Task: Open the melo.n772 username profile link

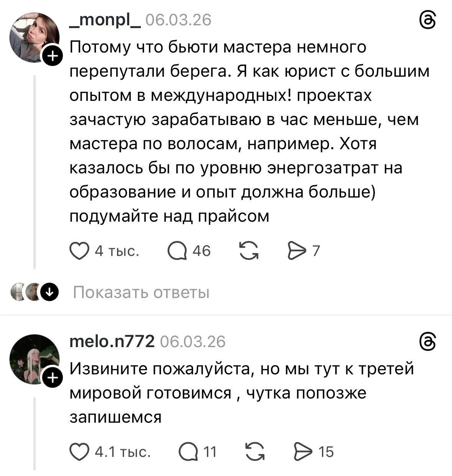Action: pyautogui.click(x=112, y=341)
